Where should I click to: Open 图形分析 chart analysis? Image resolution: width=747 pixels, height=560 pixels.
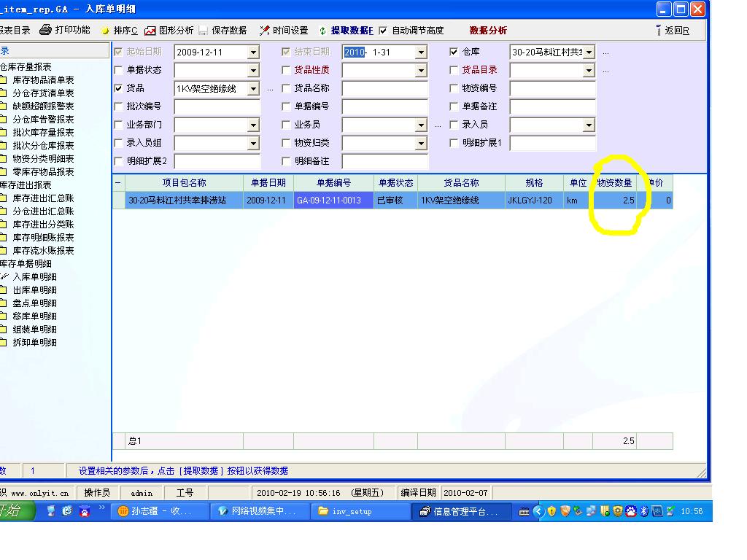point(150,31)
